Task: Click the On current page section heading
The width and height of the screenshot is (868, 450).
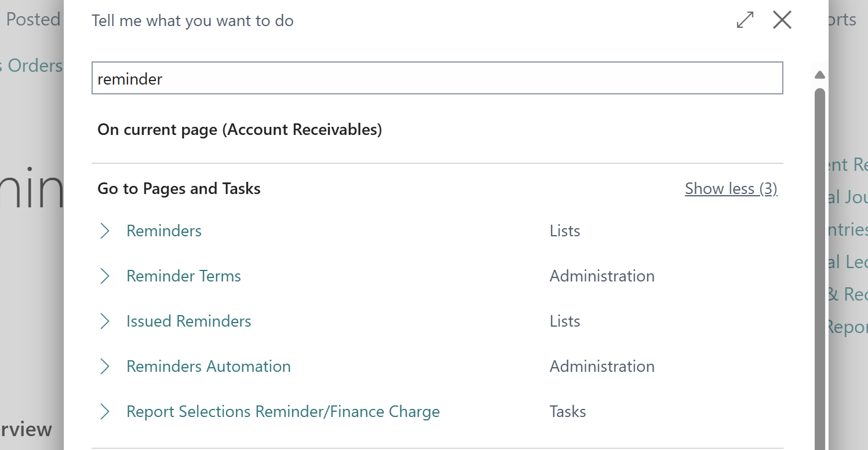Action: coord(240,129)
